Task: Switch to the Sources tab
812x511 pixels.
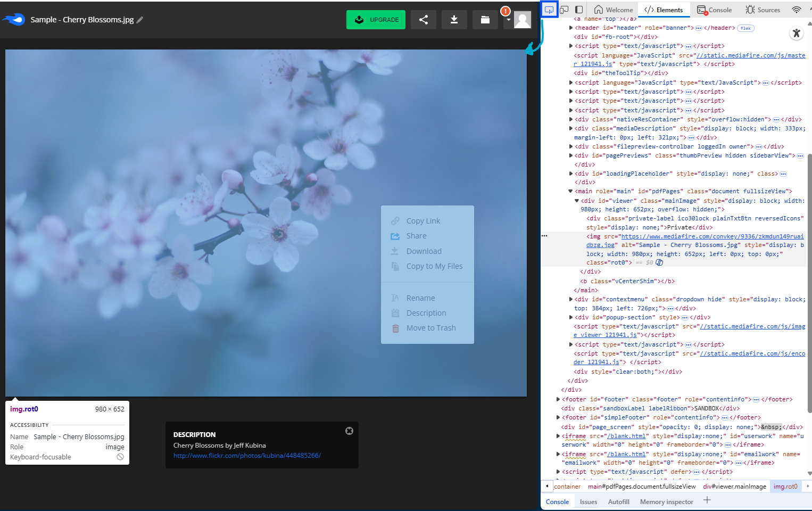Action: [x=763, y=10]
